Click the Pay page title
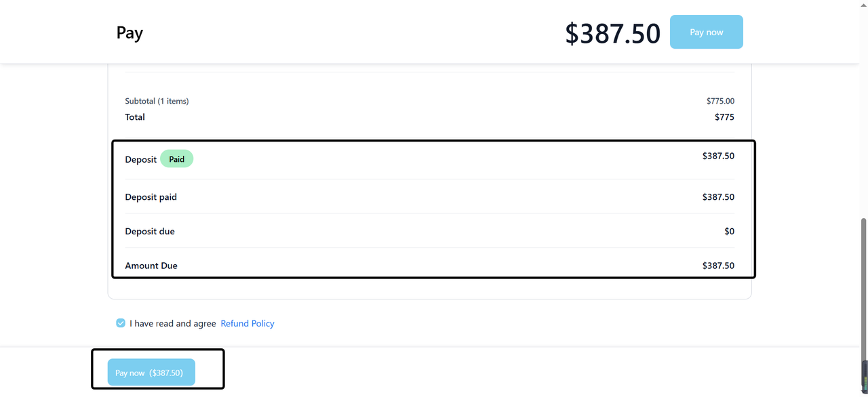The height and width of the screenshot is (397, 868). click(x=130, y=33)
